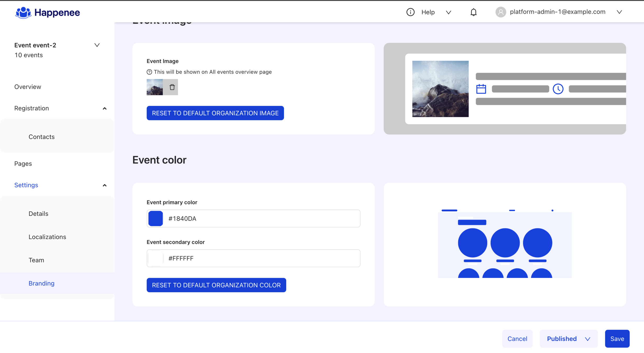
Task: Click Reset to Default Organization Image
Action: [x=215, y=113]
